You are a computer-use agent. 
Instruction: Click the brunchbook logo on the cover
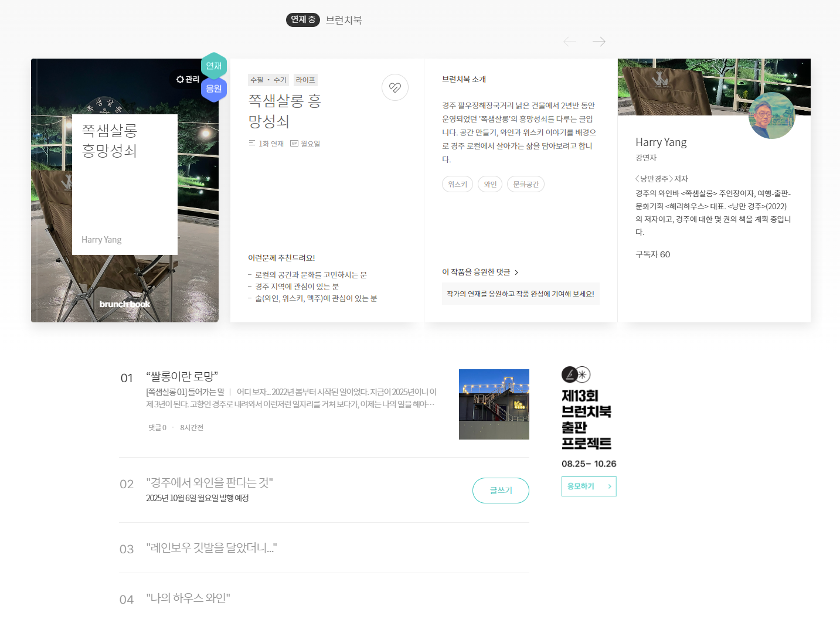coord(125,304)
